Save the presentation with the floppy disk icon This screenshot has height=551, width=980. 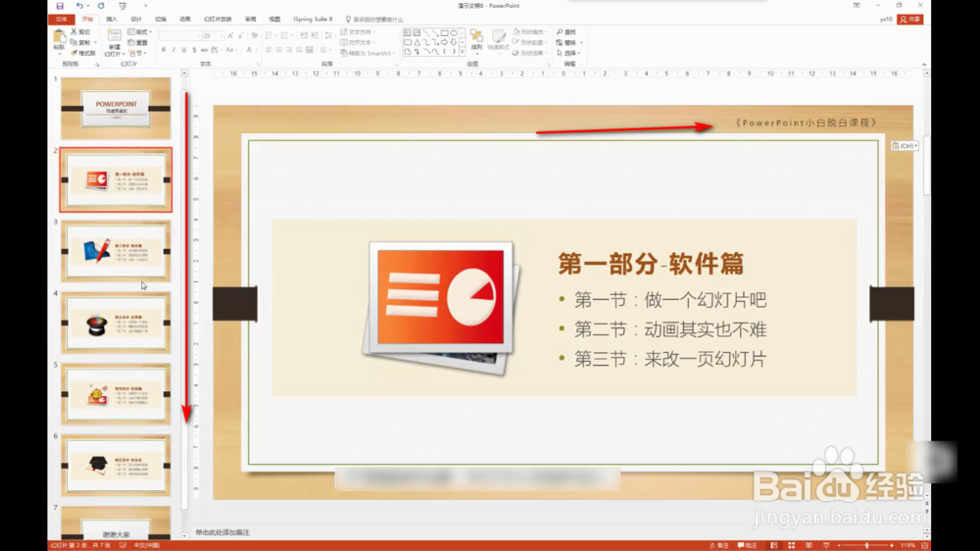pyautogui.click(x=60, y=6)
